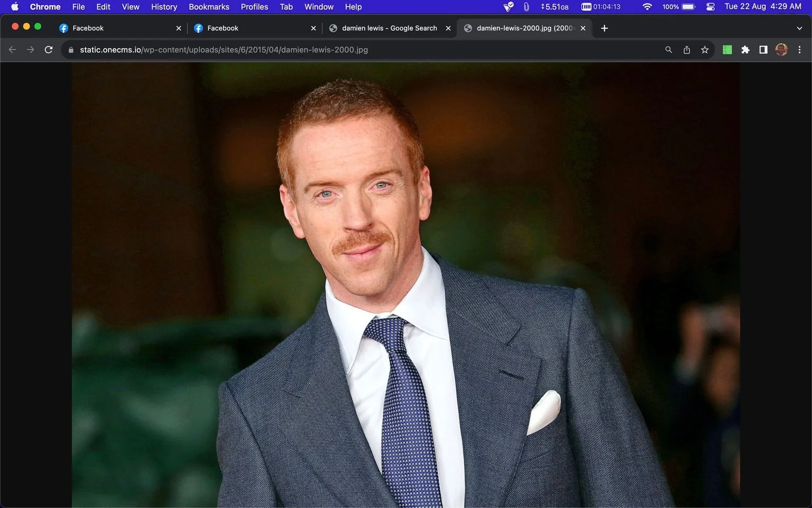Bookmark this page with the star icon
This screenshot has height=508, width=812.
click(x=705, y=50)
